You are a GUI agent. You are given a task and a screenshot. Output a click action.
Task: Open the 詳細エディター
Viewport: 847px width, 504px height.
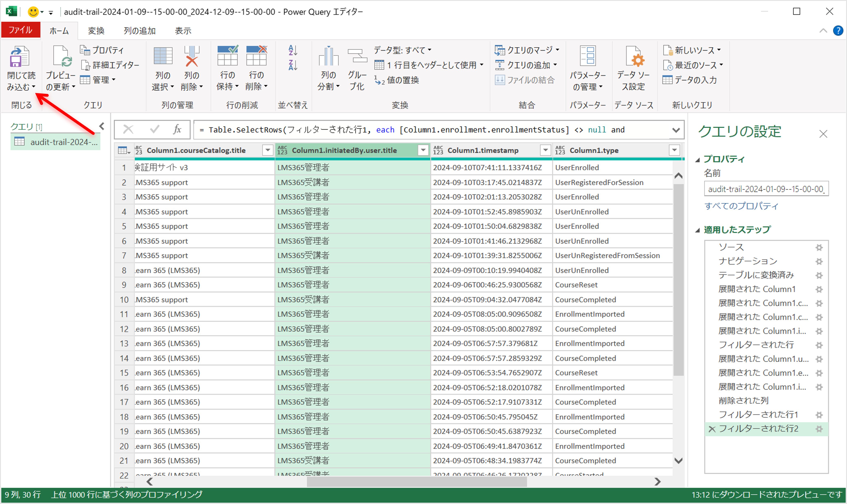point(110,65)
